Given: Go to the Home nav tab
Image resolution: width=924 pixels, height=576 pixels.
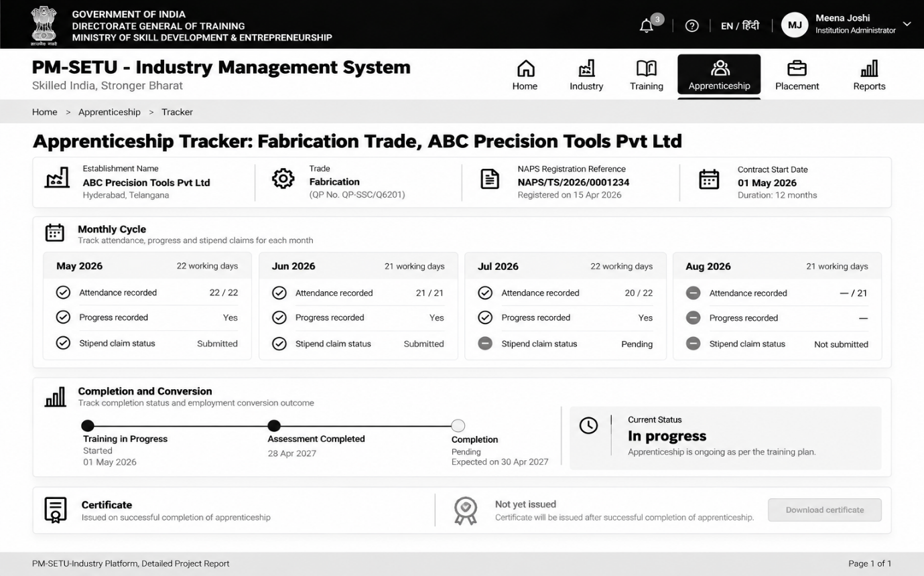Looking at the screenshot, I should [525, 75].
